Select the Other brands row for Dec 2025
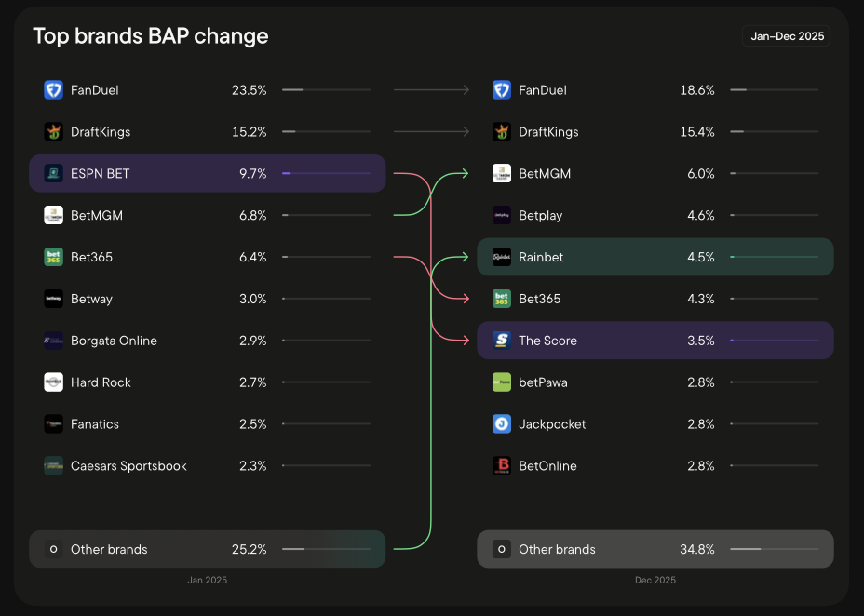 coord(655,549)
